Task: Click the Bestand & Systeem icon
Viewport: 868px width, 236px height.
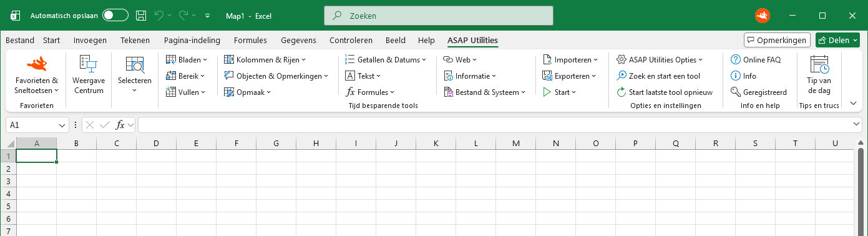Action: 448,92
